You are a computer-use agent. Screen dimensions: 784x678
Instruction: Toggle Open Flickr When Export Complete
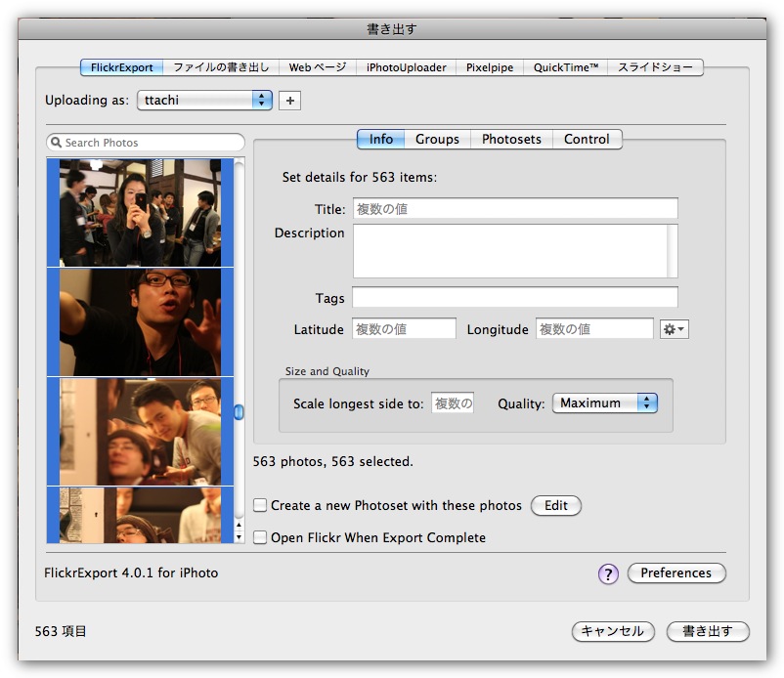260,537
